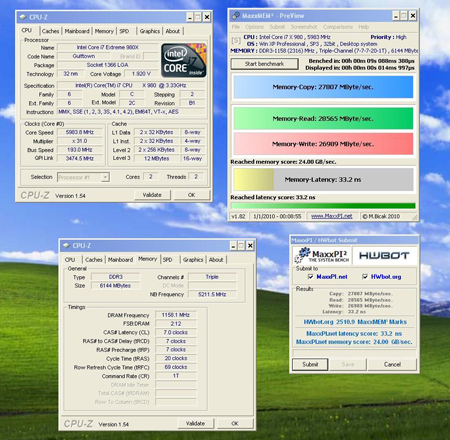
Task: Click the DRAM Frequency 1158.1 MHz field
Action: pyautogui.click(x=176, y=315)
